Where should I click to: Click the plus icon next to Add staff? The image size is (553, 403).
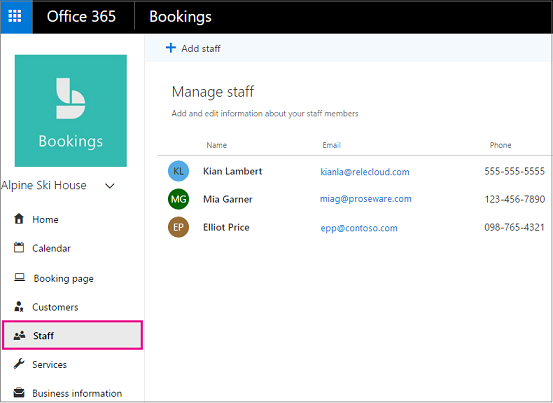pos(171,48)
